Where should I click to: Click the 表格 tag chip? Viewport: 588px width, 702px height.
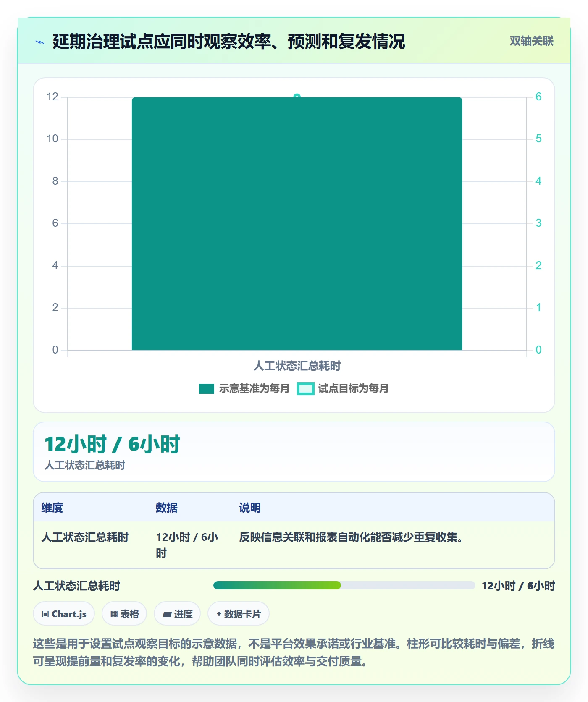(x=124, y=614)
